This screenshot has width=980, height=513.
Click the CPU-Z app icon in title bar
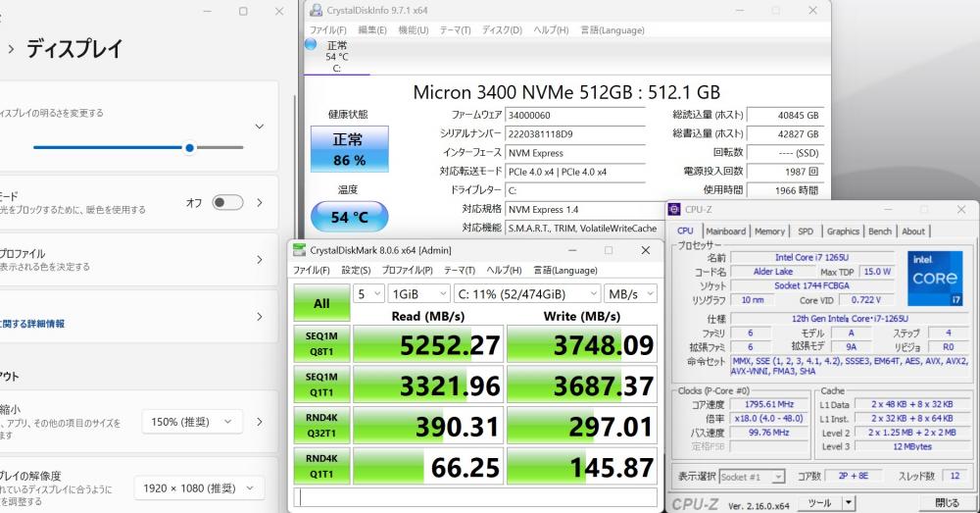674,210
